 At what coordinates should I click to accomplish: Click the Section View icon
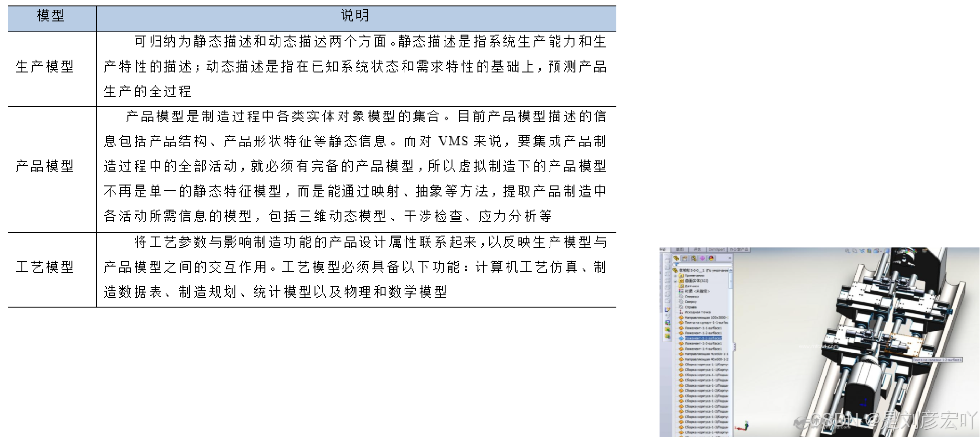869,251
